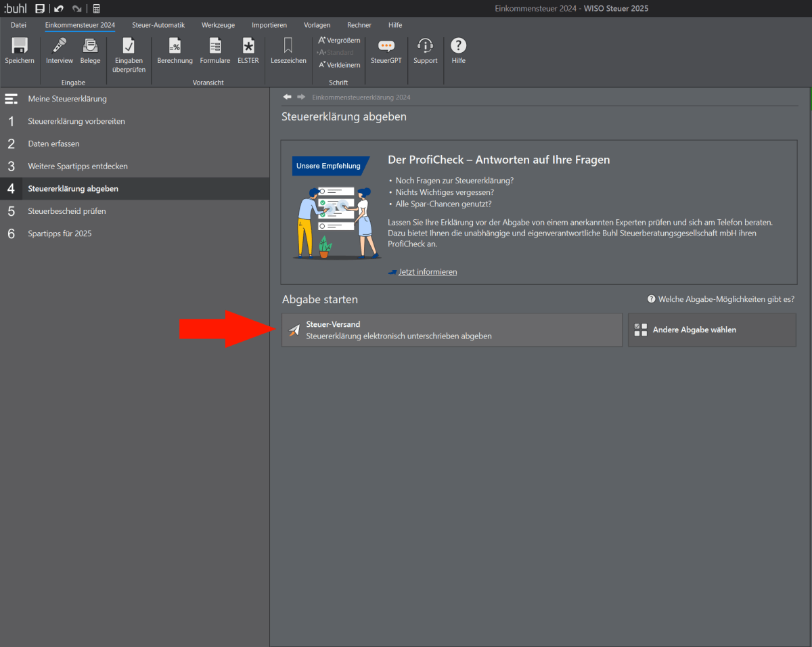Image resolution: width=812 pixels, height=647 pixels.
Task: Click the Abgabe starten heading
Action: click(319, 299)
